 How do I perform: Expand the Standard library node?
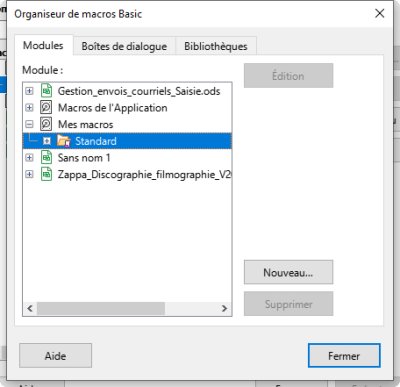click(47, 141)
